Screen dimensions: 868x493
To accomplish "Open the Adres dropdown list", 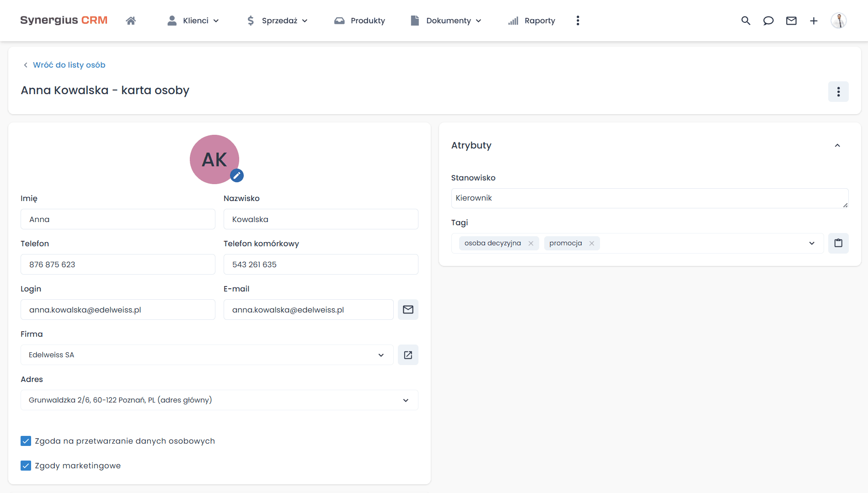I will point(406,400).
